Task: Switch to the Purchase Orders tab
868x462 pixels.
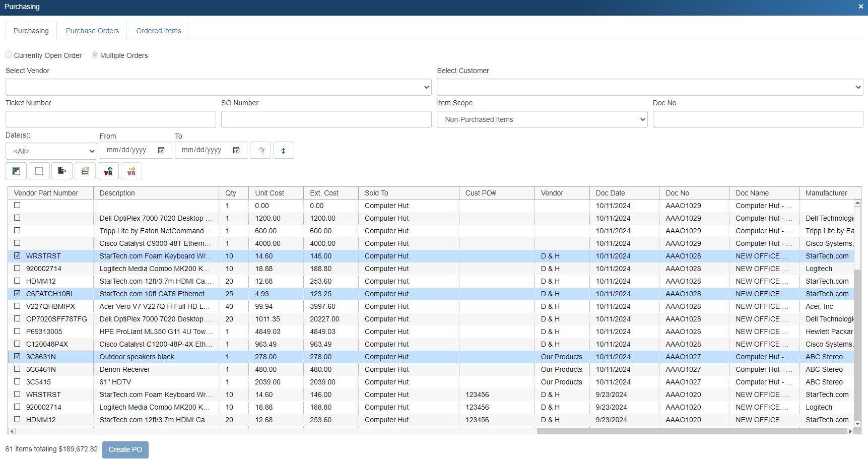Action: coord(92,31)
